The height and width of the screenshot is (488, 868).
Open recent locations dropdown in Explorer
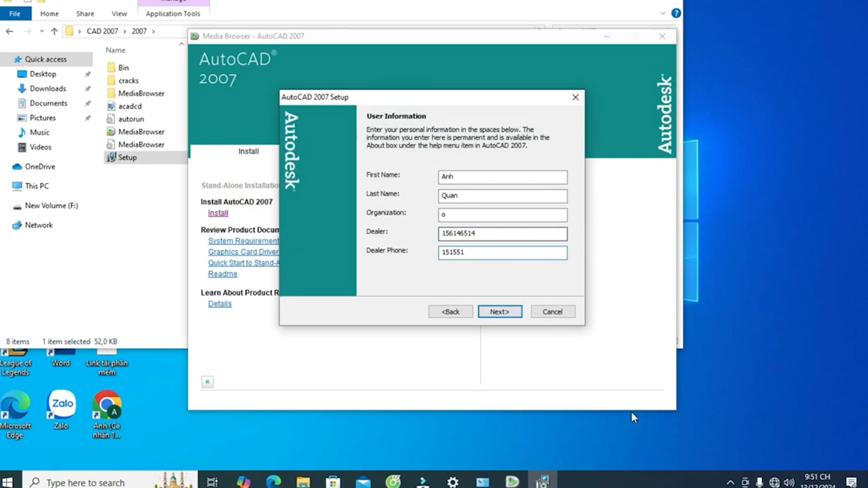click(42, 31)
